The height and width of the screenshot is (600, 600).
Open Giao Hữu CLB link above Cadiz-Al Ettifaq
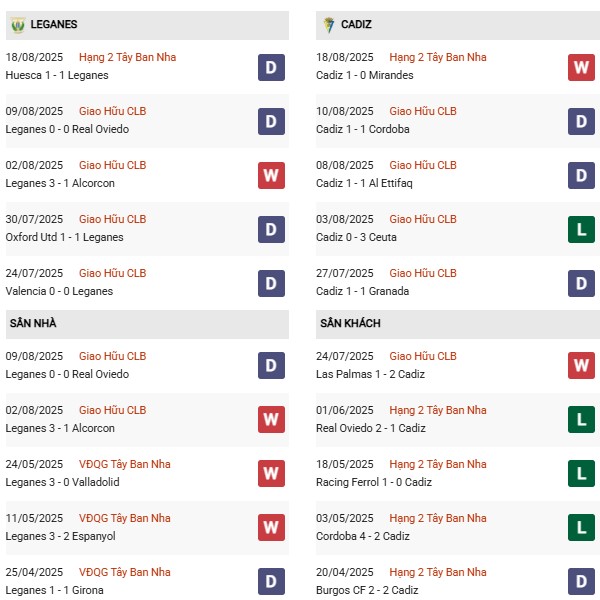[423, 165]
